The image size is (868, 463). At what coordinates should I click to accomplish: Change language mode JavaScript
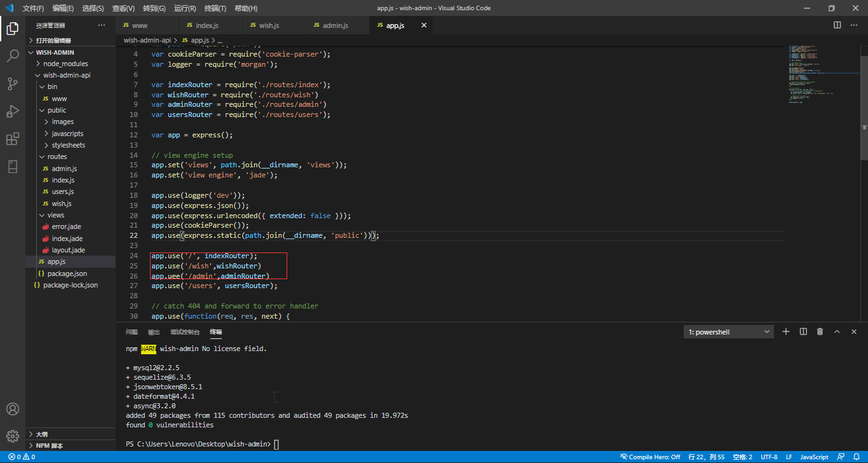point(814,457)
